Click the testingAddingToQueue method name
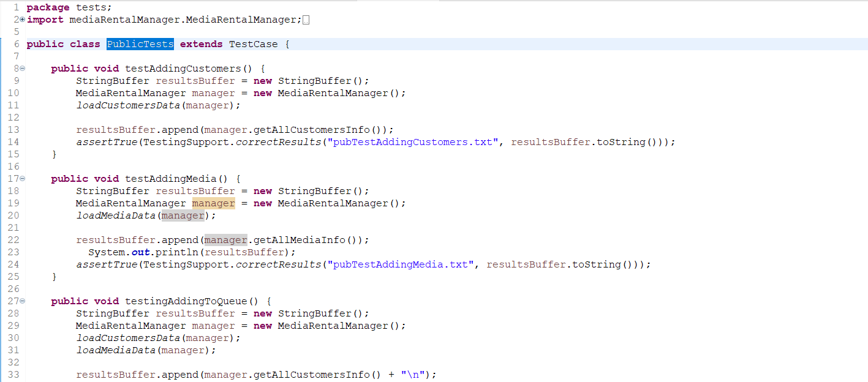The image size is (868, 382). pos(186,301)
